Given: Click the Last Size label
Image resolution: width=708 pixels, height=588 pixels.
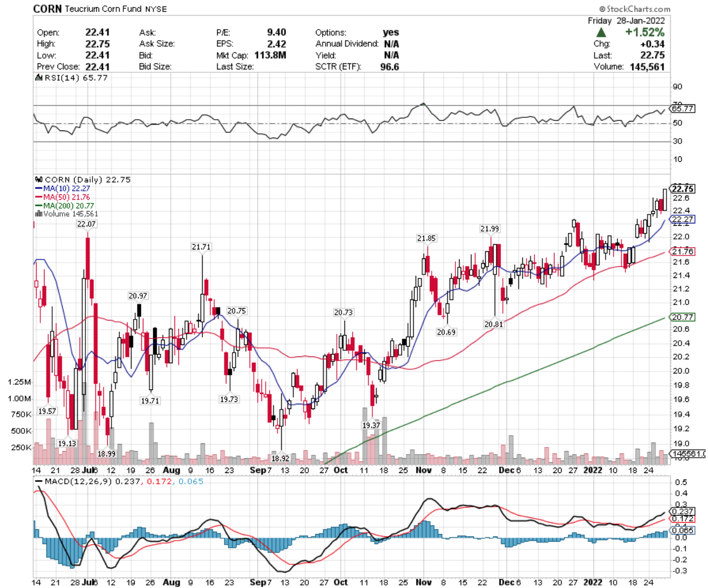Looking at the screenshot, I should tap(235, 67).
